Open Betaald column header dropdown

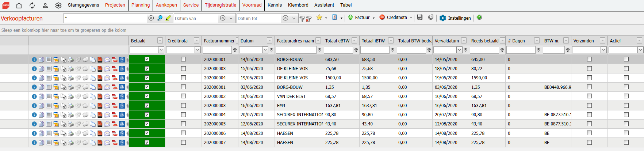160,41
